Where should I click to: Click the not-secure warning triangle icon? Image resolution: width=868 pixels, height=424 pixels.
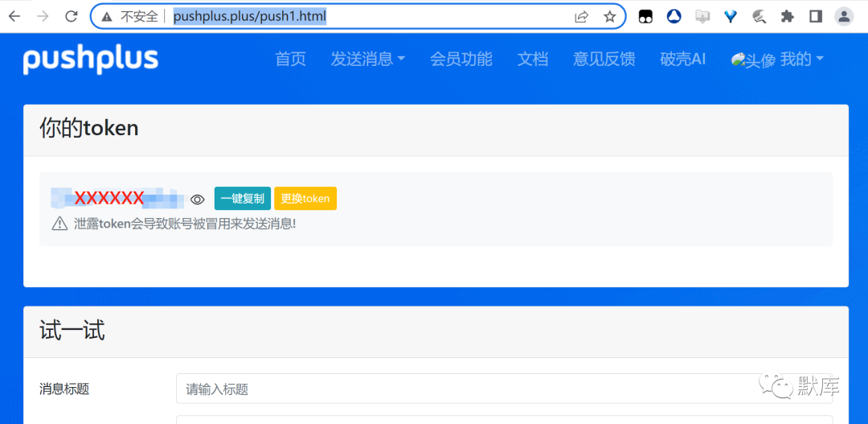click(x=107, y=17)
